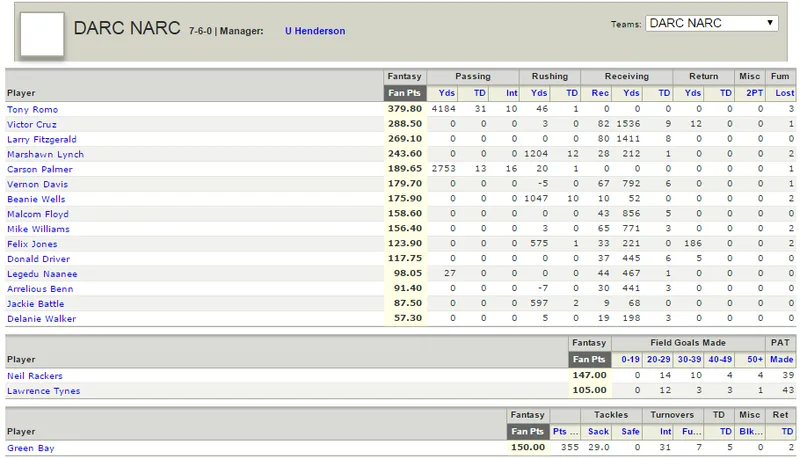Image resolution: width=800 pixels, height=459 pixels.
Task: Sort defense by Fu... fumble column
Action: coord(691,431)
